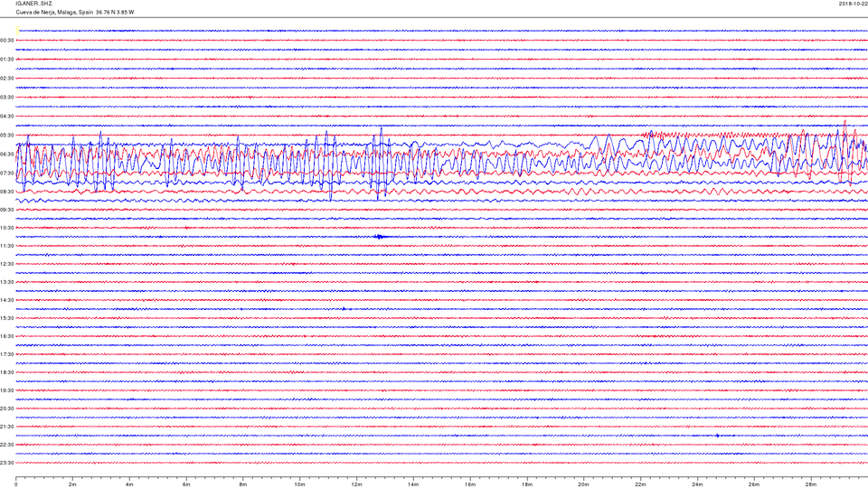This screenshot has width=868, height=488.
Task: Select the 05:30 time label
Action: point(6,135)
